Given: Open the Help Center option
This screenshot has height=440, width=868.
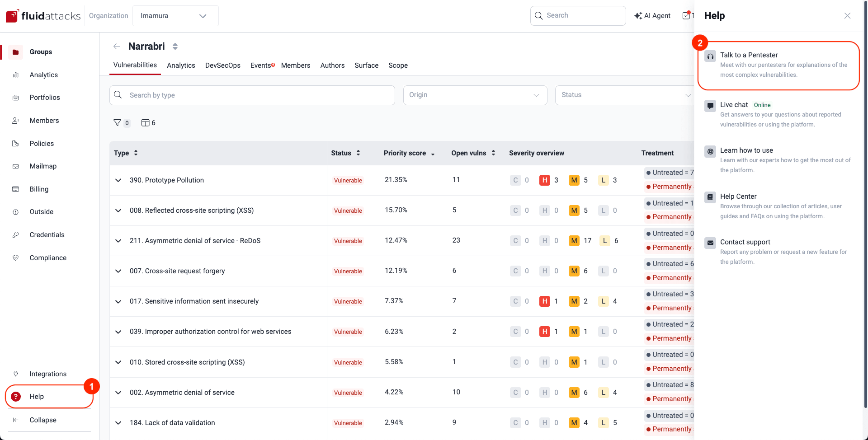Looking at the screenshot, I should point(778,206).
